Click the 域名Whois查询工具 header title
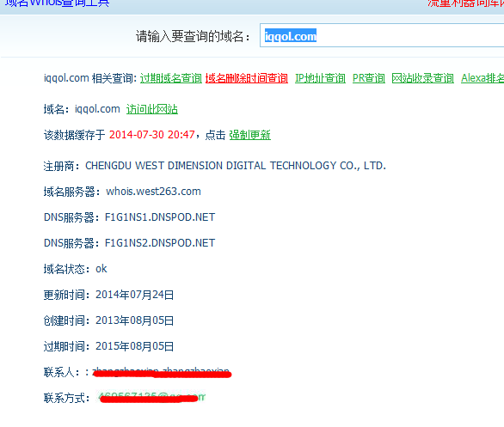This screenshot has height=427, width=504. pyautogui.click(x=58, y=3)
